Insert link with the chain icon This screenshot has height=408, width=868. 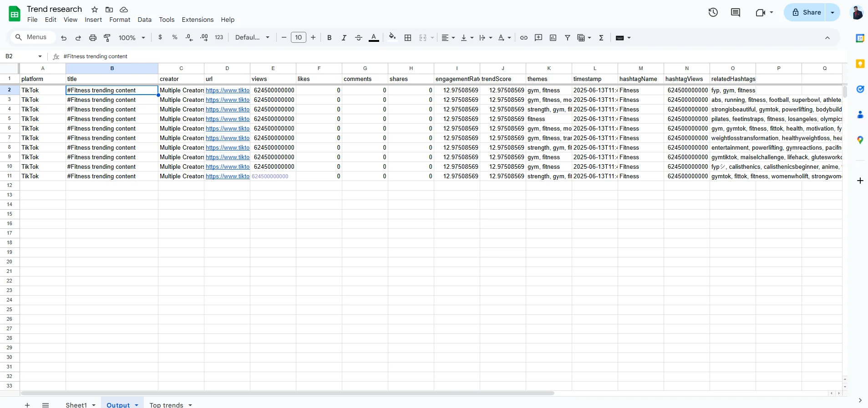click(524, 38)
